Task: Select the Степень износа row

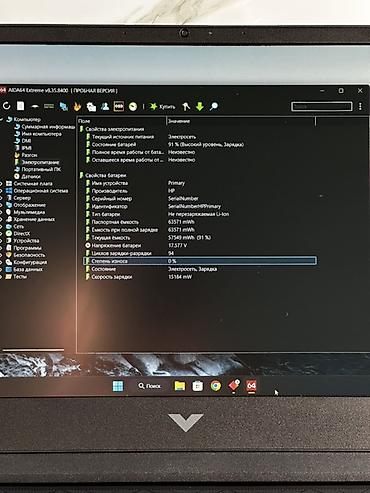Action: click(x=200, y=261)
